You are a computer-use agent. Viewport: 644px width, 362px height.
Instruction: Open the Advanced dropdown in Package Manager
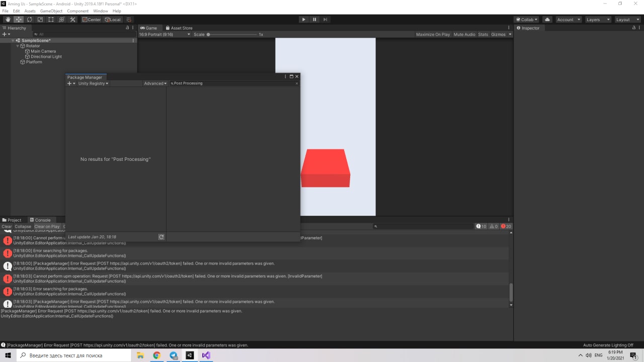pos(155,83)
